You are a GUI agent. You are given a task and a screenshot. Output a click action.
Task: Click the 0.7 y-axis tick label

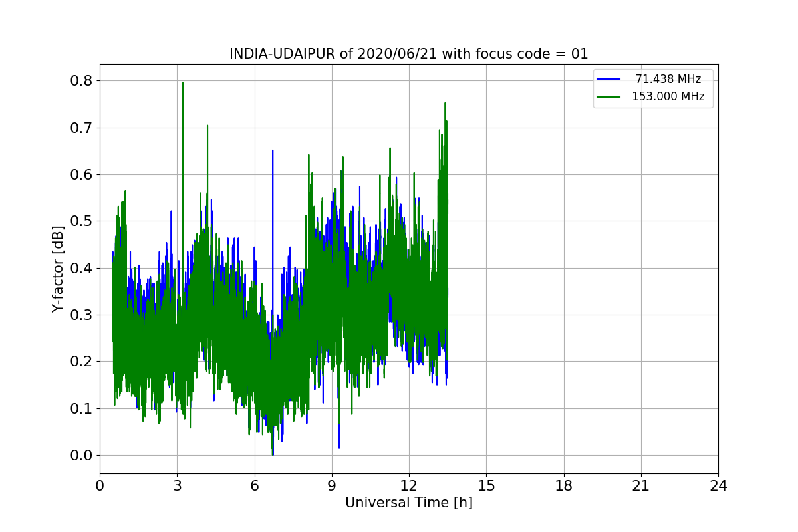tap(81, 128)
